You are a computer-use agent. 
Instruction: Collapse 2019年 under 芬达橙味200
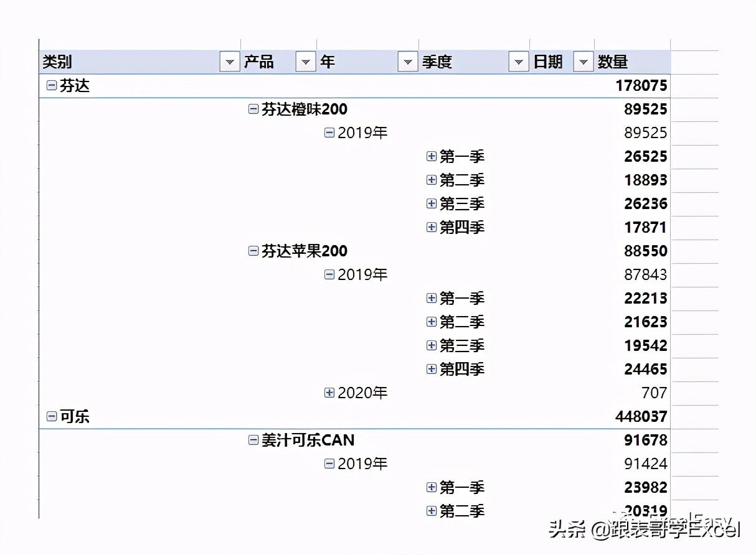[329, 133]
